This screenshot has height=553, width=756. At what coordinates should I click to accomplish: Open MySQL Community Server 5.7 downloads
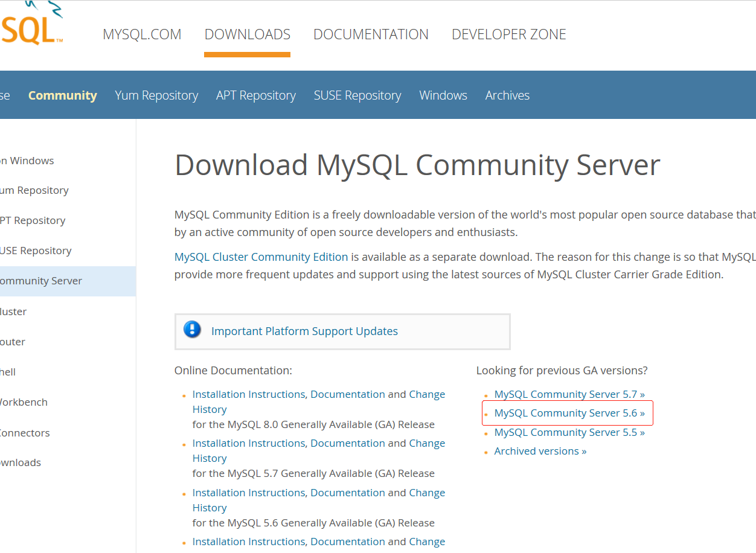tap(568, 394)
